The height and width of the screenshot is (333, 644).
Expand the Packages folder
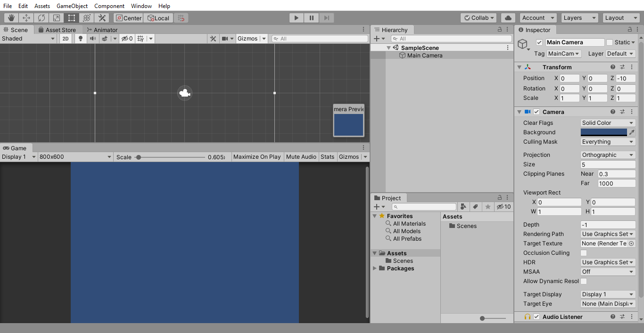pyautogui.click(x=375, y=268)
